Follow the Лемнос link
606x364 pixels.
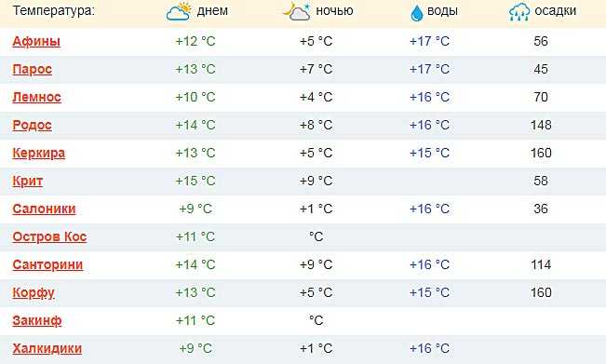[x=36, y=97]
